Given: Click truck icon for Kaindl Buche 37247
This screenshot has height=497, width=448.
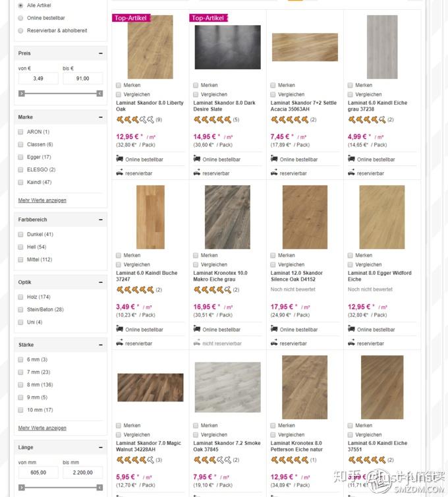Looking at the screenshot, I should tap(119, 329).
